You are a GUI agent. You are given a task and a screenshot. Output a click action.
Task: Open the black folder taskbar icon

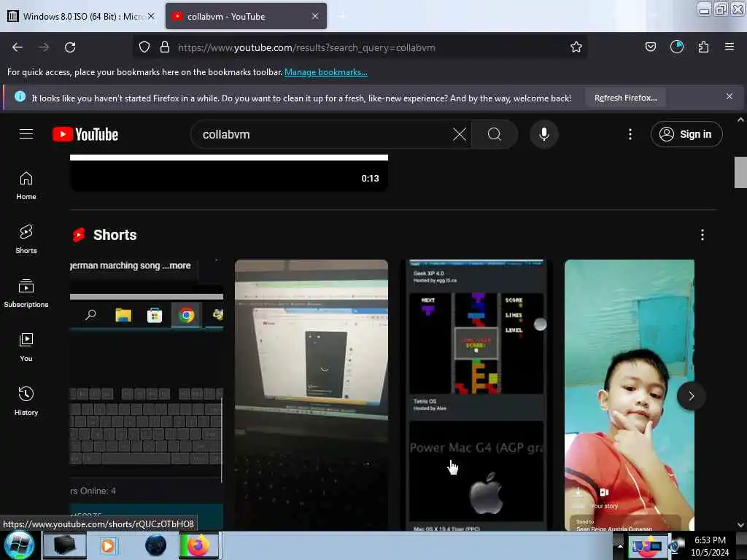point(64,545)
